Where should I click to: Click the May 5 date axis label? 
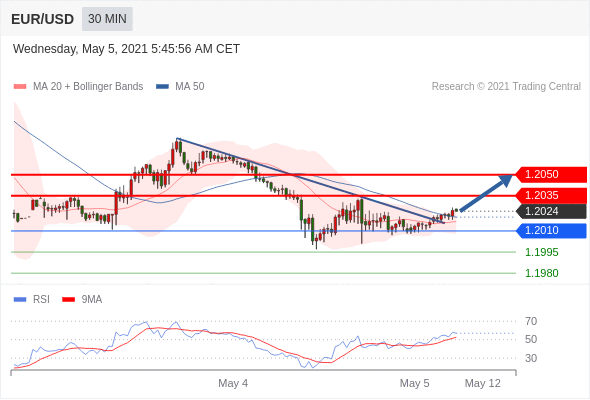coord(414,383)
